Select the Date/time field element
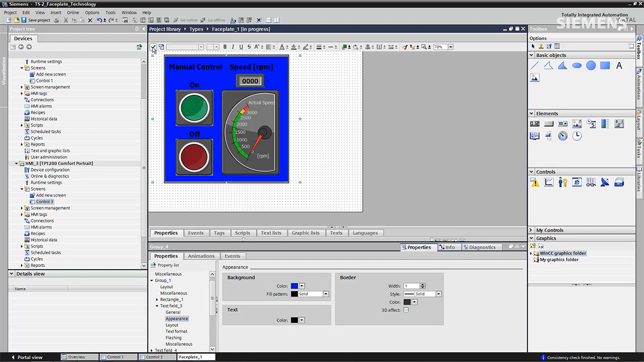Viewport: 644px width, 362px height. (x=591, y=124)
